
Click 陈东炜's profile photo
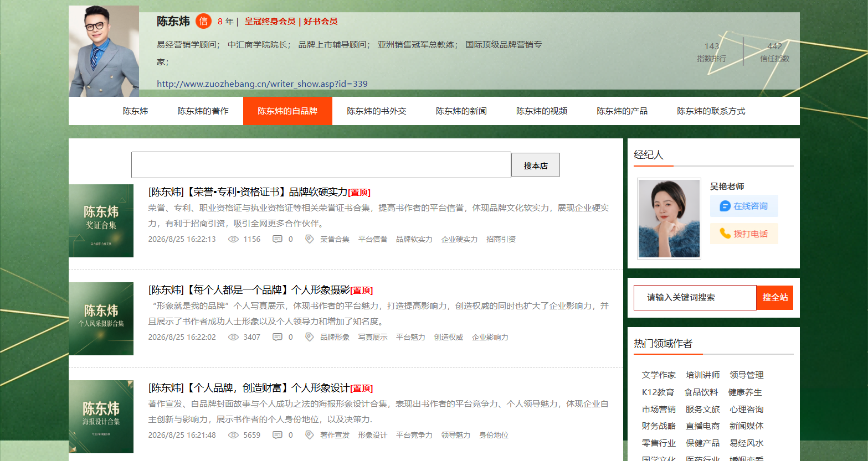tap(104, 51)
